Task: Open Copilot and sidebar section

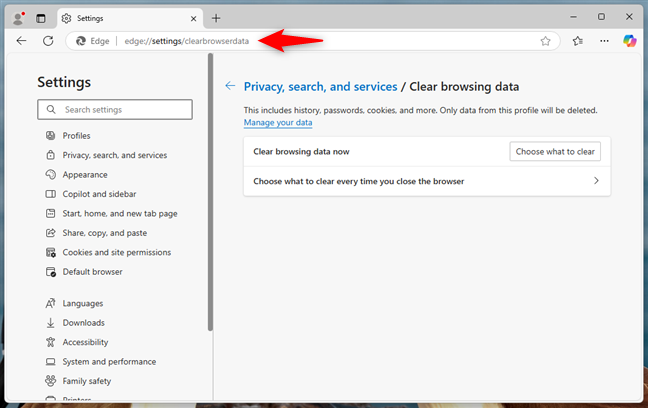Action: pyautogui.click(x=100, y=194)
